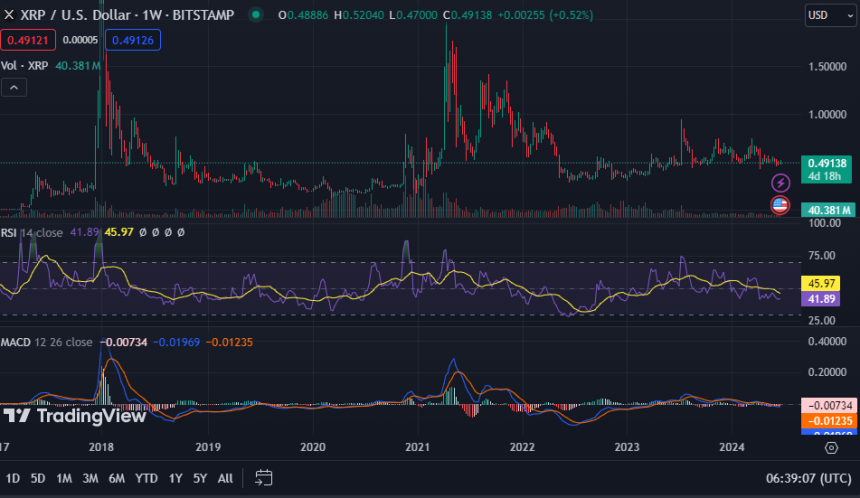Image resolution: width=860 pixels, height=498 pixels.
Task: Show the 5Y time range
Action: [x=200, y=478]
